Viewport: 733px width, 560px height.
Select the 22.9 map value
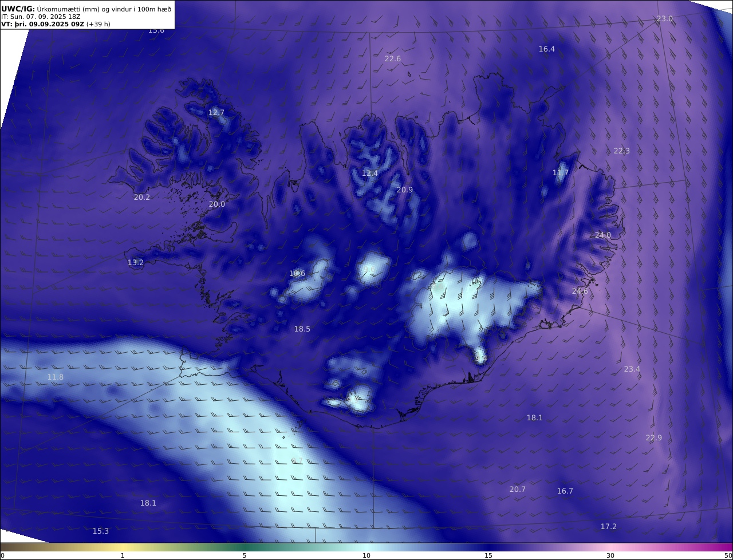(653, 438)
